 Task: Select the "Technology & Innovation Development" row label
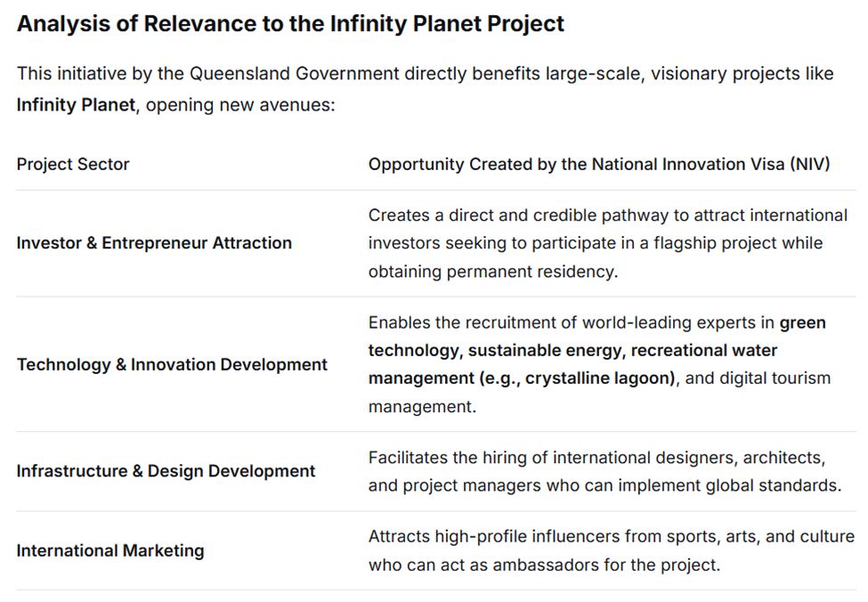(x=172, y=364)
